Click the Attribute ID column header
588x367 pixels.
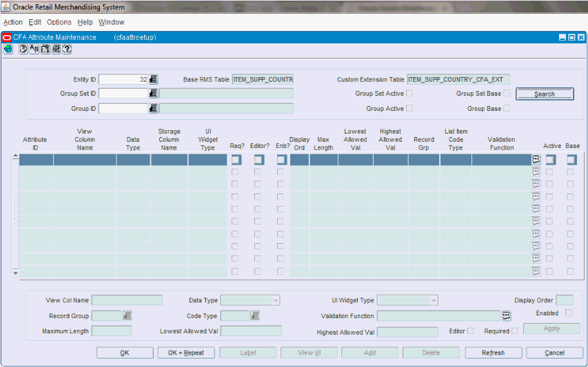point(35,143)
